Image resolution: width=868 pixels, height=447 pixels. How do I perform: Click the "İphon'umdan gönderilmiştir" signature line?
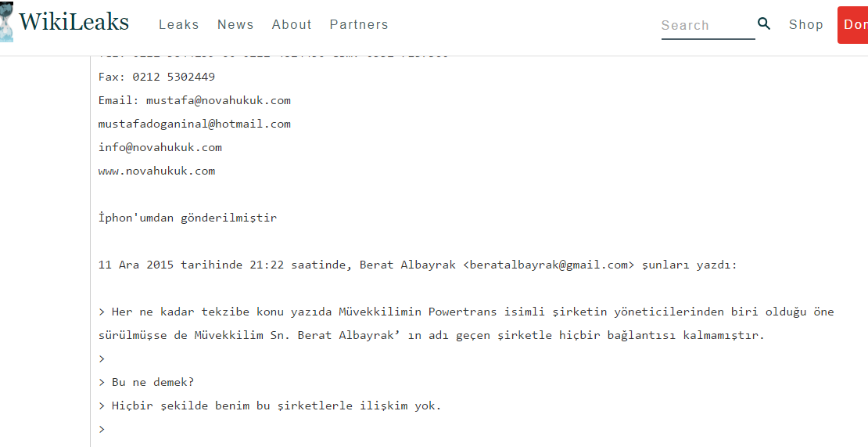[188, 218]
